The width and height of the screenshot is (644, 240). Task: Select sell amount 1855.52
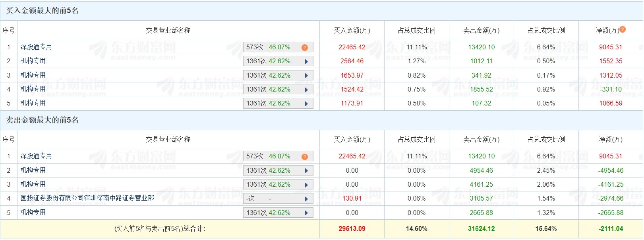[482, 90]
